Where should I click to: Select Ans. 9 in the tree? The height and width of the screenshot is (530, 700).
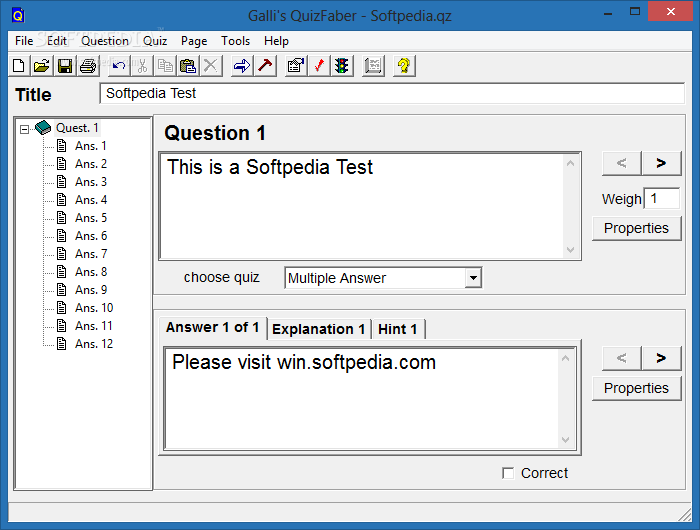[91, 290]
